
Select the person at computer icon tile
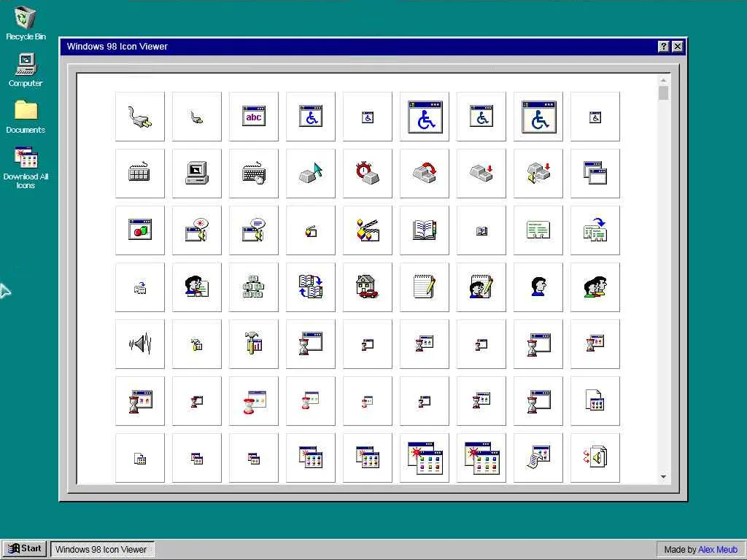(197, 287)
